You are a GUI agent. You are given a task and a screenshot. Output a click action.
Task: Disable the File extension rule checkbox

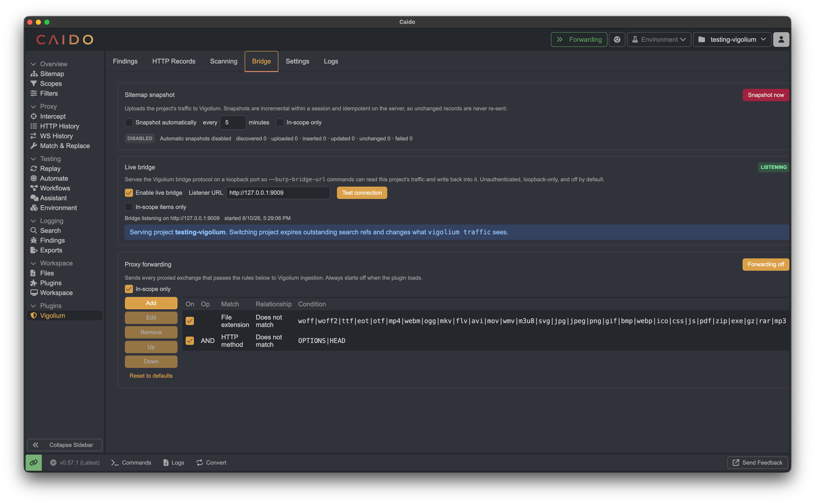(x=190, y=321)
